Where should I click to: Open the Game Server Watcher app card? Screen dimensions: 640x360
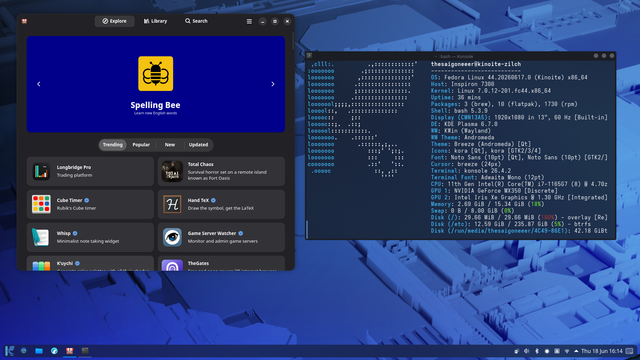tap(221, 237)
